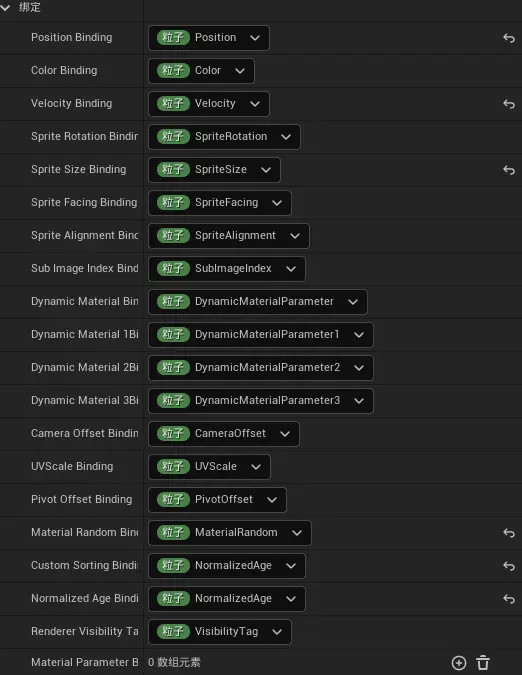Select the Renderer Visibility Tag label
This screenshot has height=675, width=522.
[x=85, y=632]
